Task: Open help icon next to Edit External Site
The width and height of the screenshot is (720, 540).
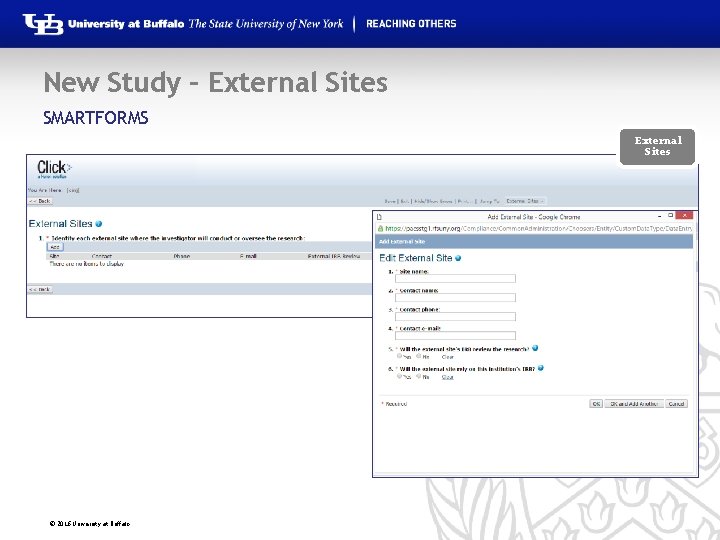Action: pos(458,259)
